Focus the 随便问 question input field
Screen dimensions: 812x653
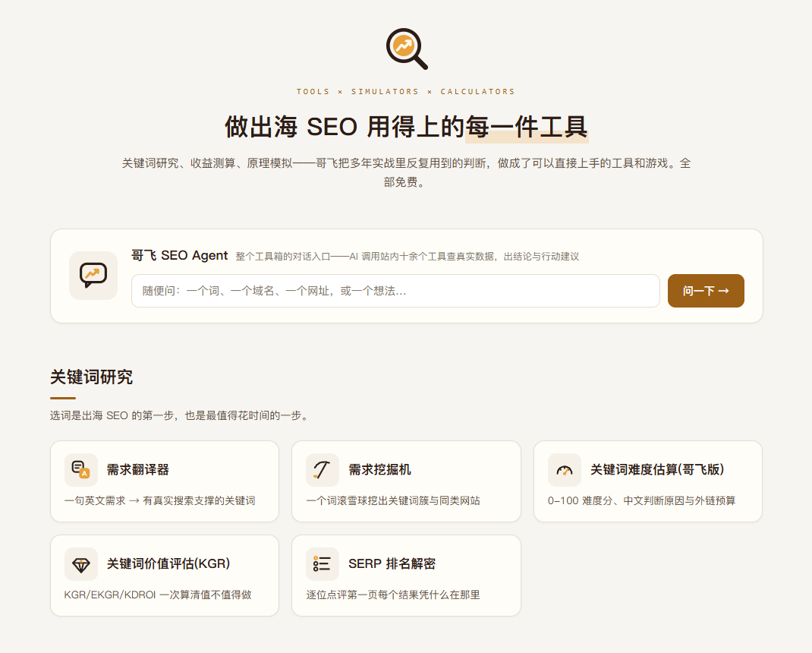coord(395,291)
